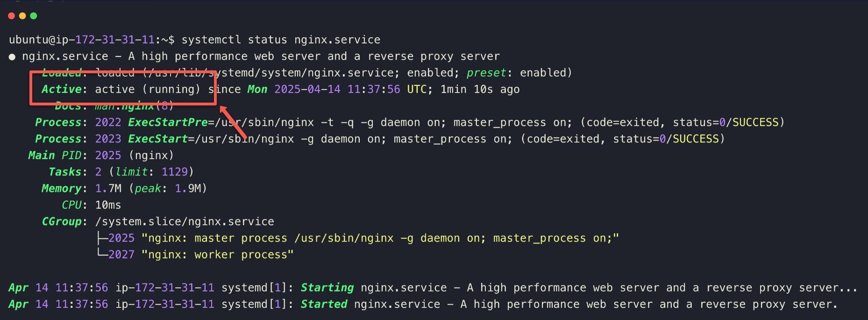Click 'SUCCESS' in the ExecStart line
This screenshot has width=868, height=320.
pos(696,139)
